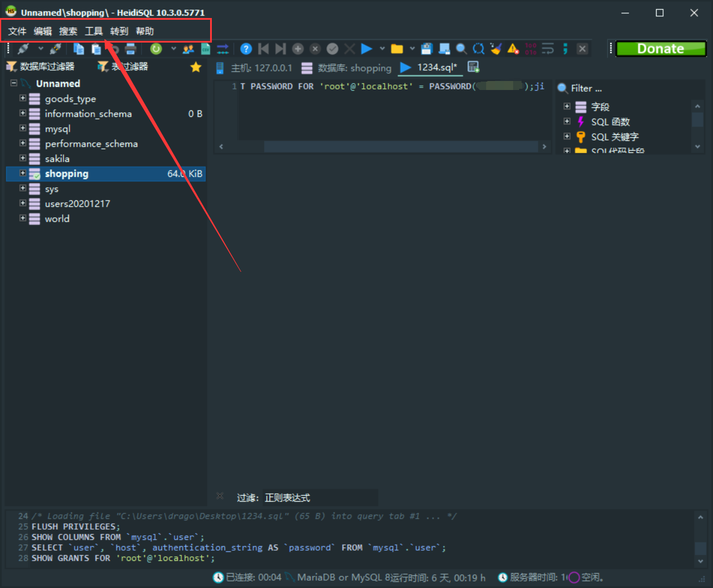Expand the goods_type database node

coord(23,98)
